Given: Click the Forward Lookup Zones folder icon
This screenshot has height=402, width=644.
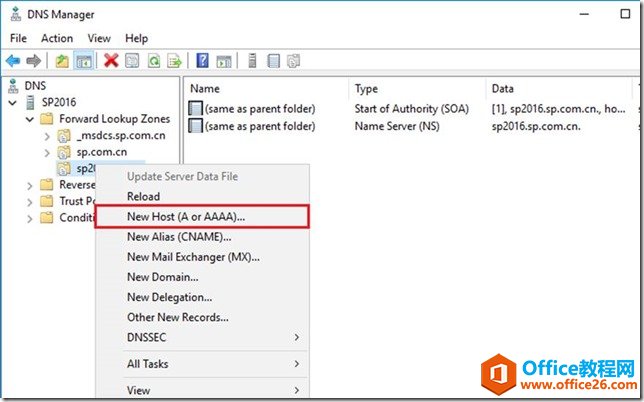Looking at the screenshot, I should [46, 119].
